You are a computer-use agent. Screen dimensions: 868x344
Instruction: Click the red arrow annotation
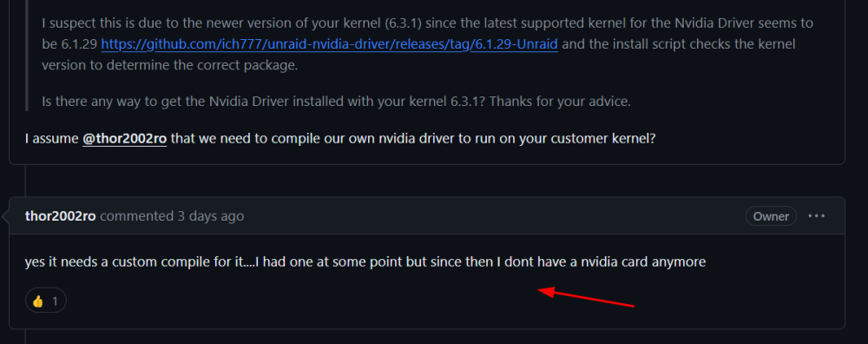[586, 297]
